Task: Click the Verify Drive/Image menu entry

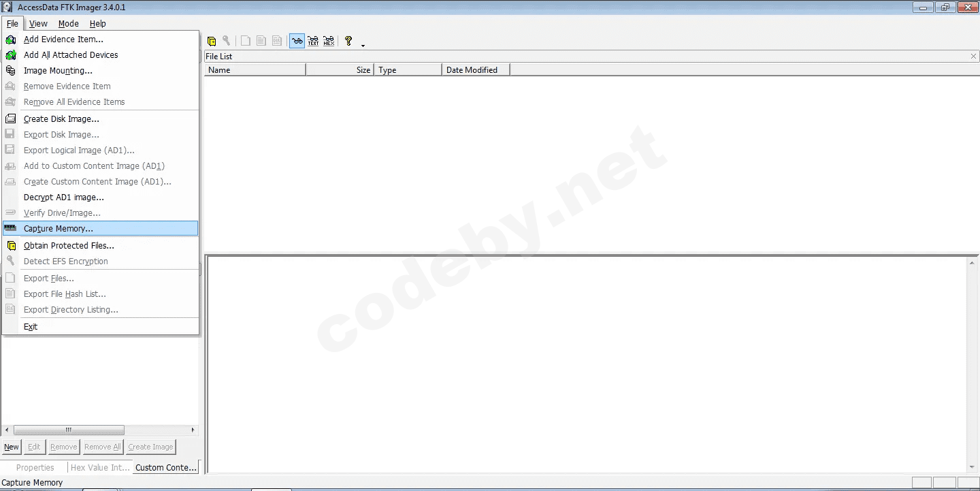Action: tap(100, 213)
